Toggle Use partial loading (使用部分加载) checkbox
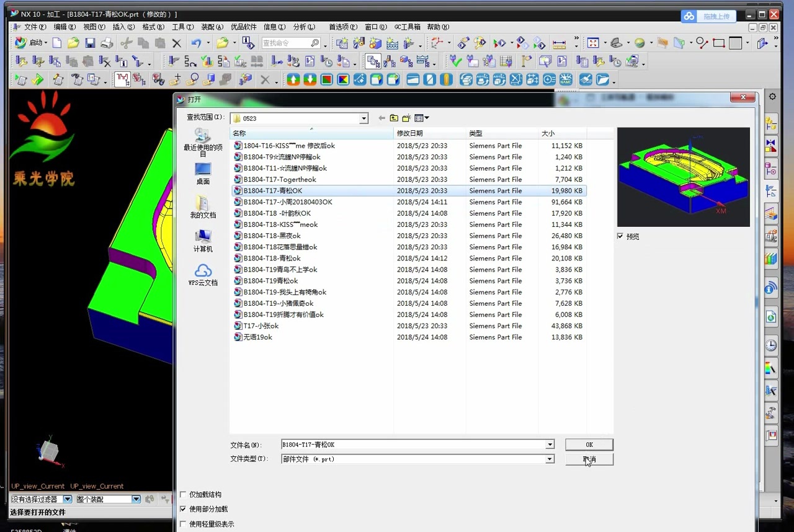This screenshot has width=794, height=532. pyautogui.click(x=183, y=509)
